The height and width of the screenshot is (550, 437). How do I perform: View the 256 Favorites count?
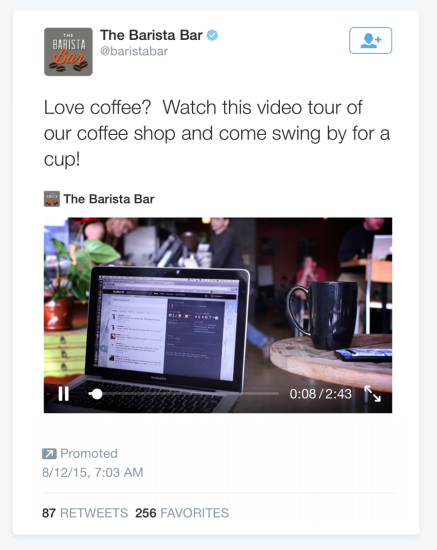(182, 513)
